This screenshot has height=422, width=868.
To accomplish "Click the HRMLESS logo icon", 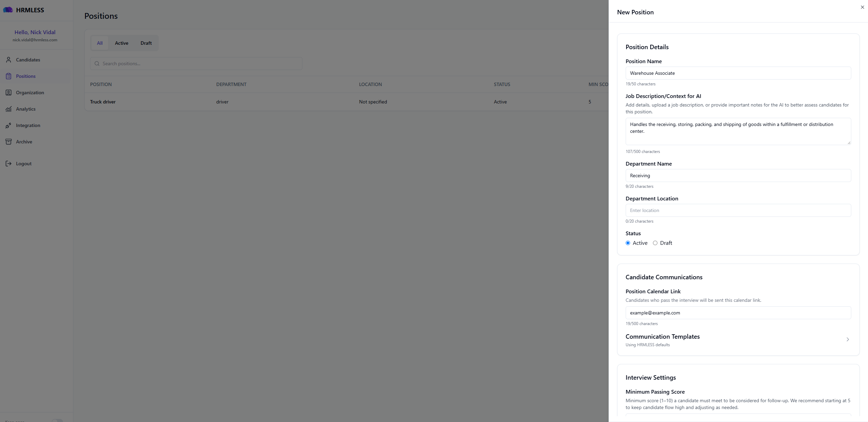I will [8, 10].
